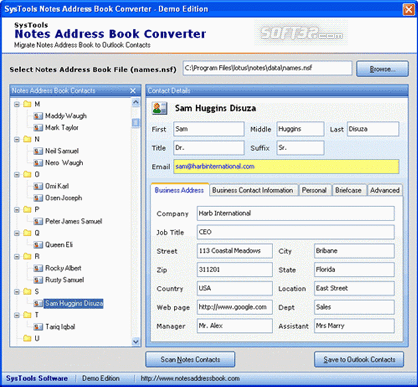
Task: Click the contact icon next to Maddy Waugh
Action: pyautogui.click(x=38, y=116)
